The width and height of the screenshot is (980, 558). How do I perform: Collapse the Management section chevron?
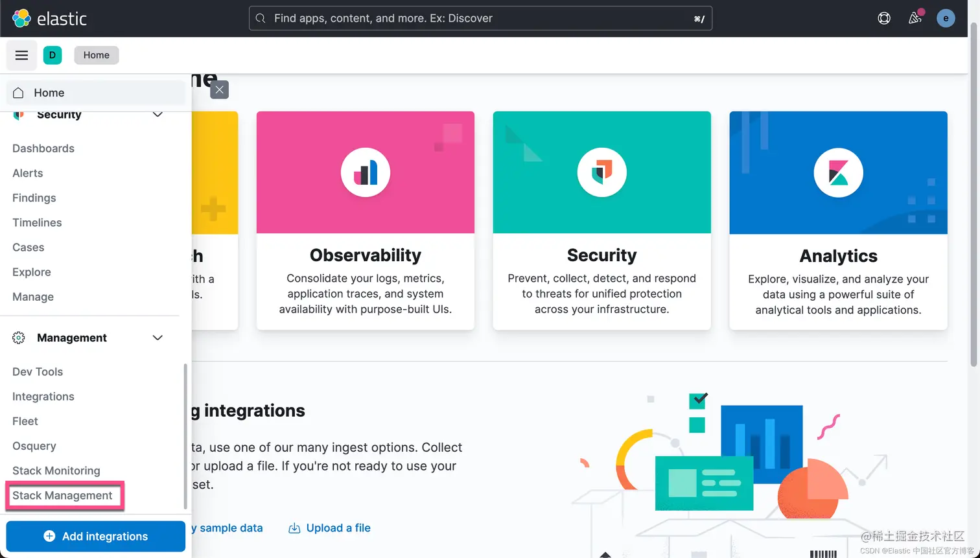[157, 338]
